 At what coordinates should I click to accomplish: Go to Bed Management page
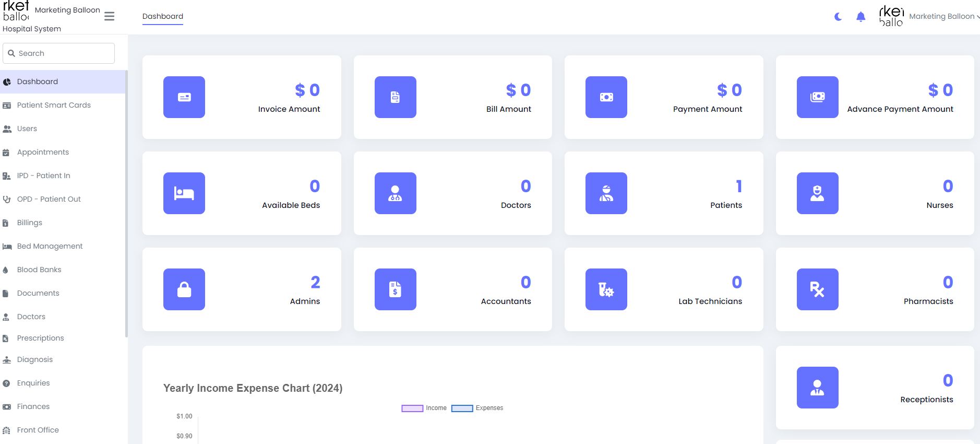point(50,246)
